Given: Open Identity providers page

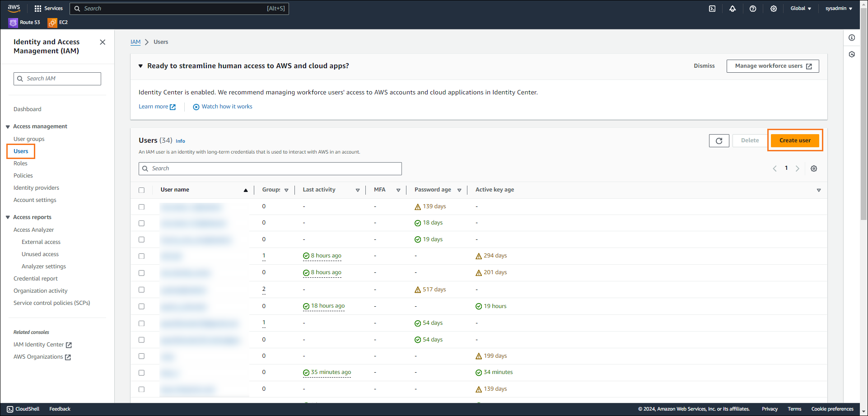Looking at the screenshot, I should coord(36,188).
